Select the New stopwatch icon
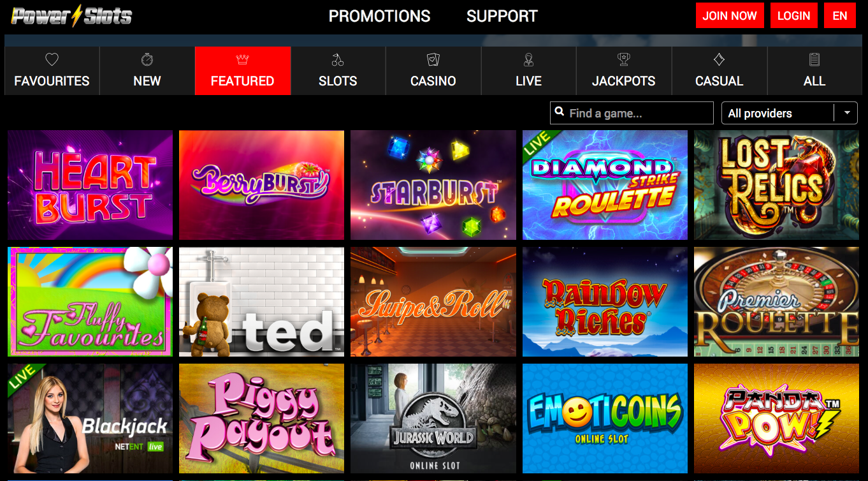The height and width of the screenshot is (481, 868). [x=147, y=60]
